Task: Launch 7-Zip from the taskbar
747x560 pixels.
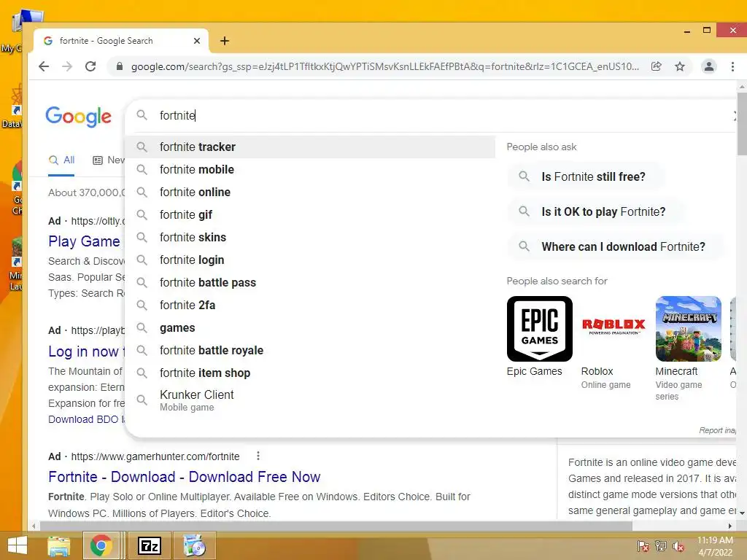Action: click(149, 545)
